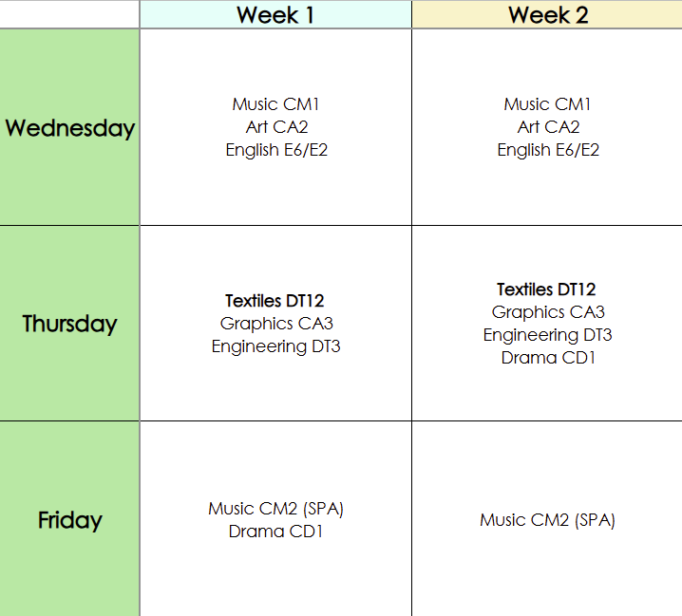Select Engineering DT3 in Week 2 Thursday
Image resolution: width=682 pixels, height=616 pixels.
(x=547, y=335)
